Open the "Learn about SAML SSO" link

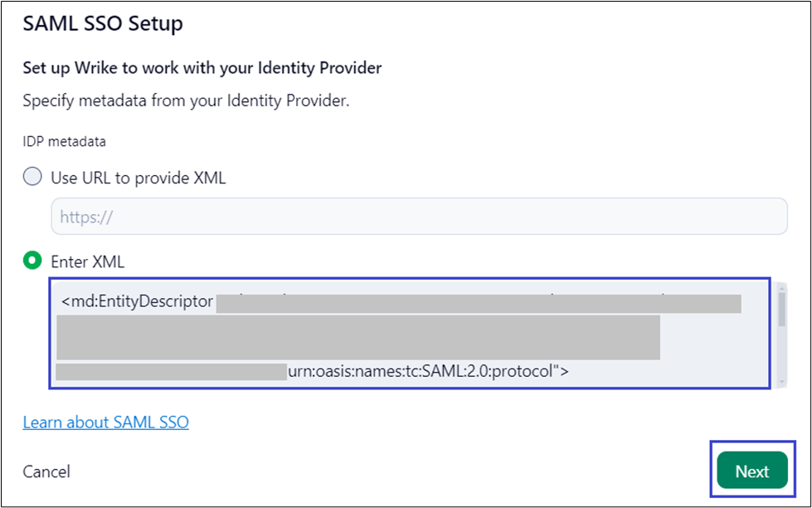point(105,423)
